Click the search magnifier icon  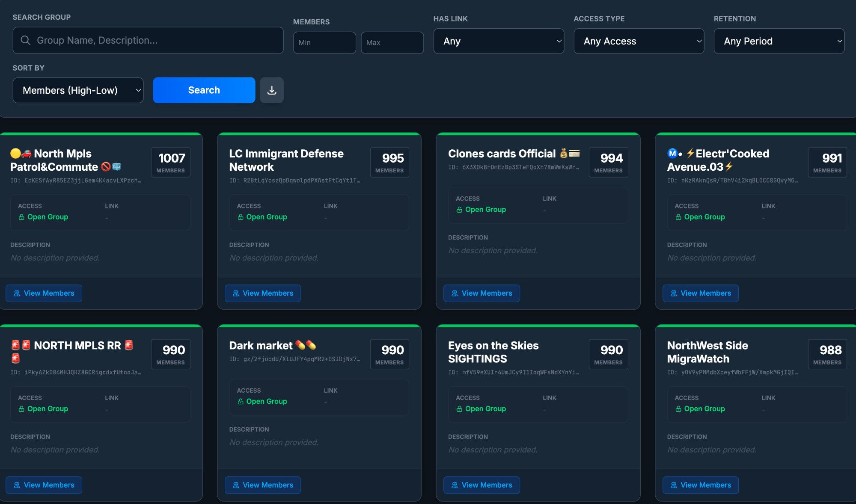[x=26, y=40]
